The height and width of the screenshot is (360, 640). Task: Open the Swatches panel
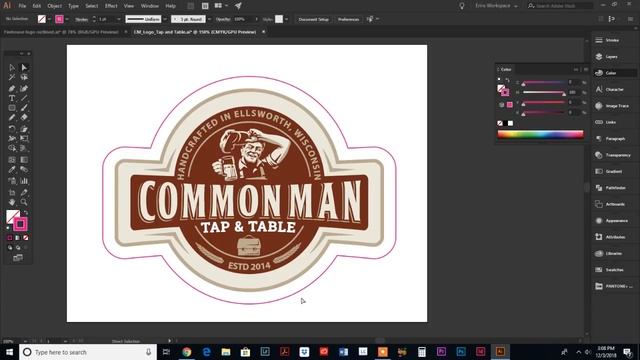(610, 270)
